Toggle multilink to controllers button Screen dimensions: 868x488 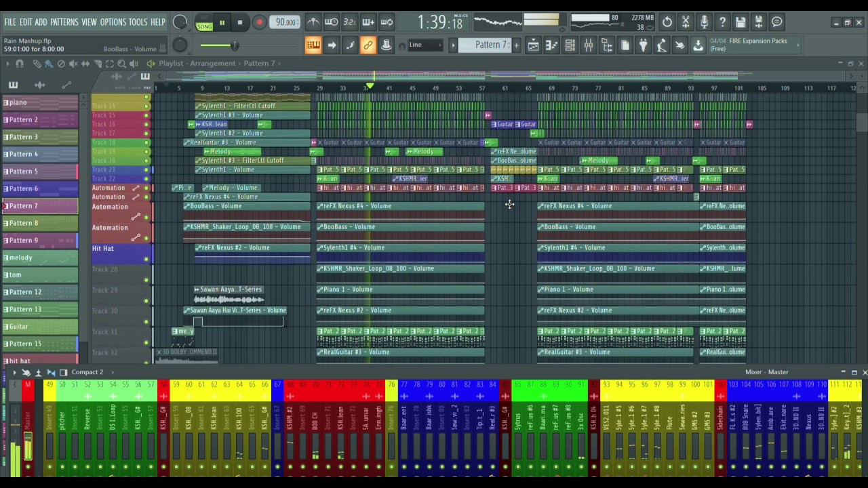[368, 45]
